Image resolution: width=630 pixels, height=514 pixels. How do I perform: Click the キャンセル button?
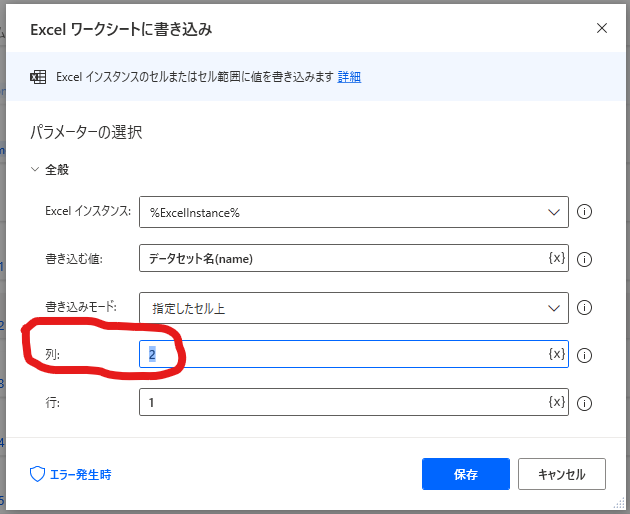pos(562,474)
